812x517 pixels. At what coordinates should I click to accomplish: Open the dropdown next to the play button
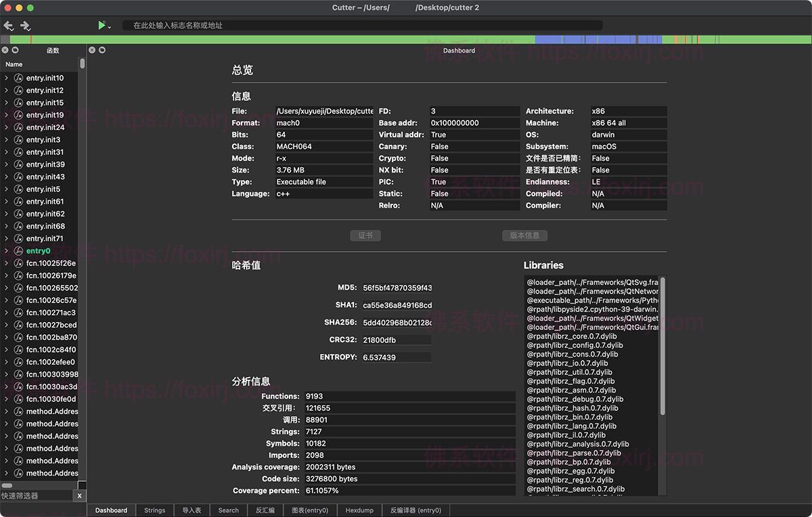point(110,27)
